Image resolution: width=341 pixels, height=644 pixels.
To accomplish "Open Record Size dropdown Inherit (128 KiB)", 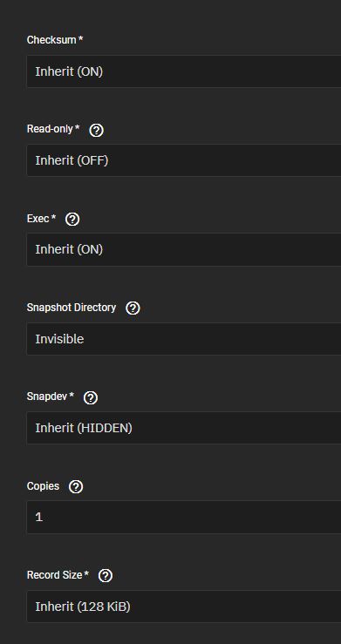I will [x=184, y=607].
